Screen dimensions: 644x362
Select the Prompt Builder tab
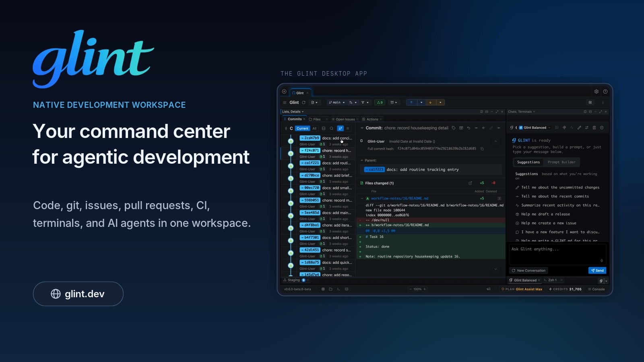pos(561,162)
